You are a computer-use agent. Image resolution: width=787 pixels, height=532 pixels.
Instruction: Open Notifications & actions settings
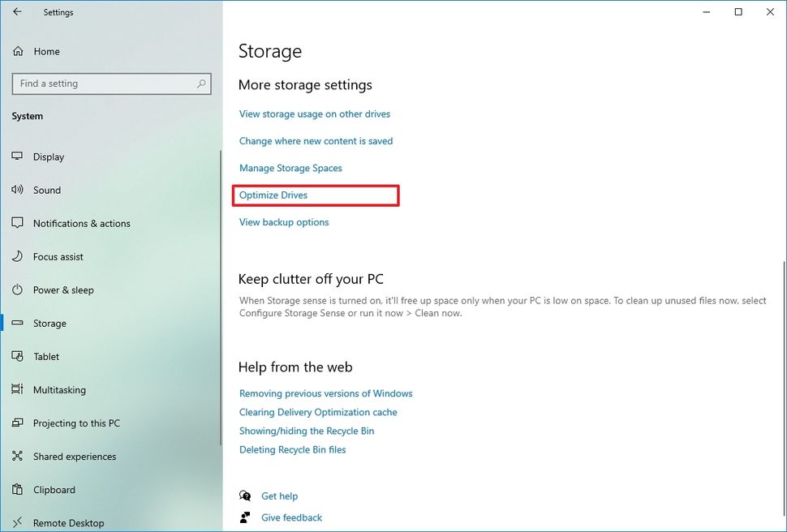82,223
